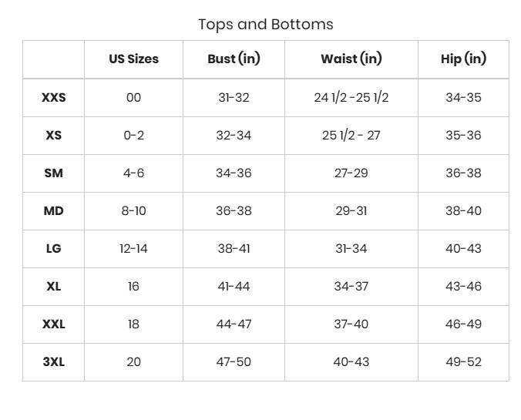Screen dimensions: 521x420
Task: Select the LG size row label
Action: coord(53,249)
